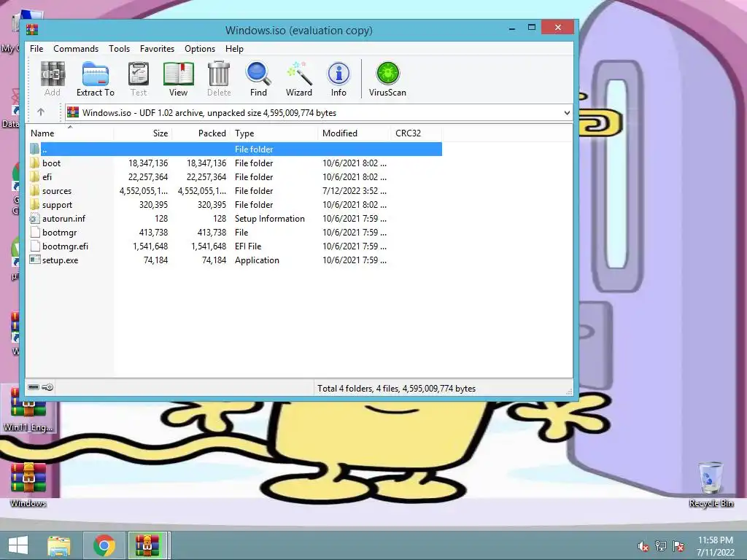Click the archive path address field
The width and height of the screenshot is (747, 560).
tap(319, 113)
